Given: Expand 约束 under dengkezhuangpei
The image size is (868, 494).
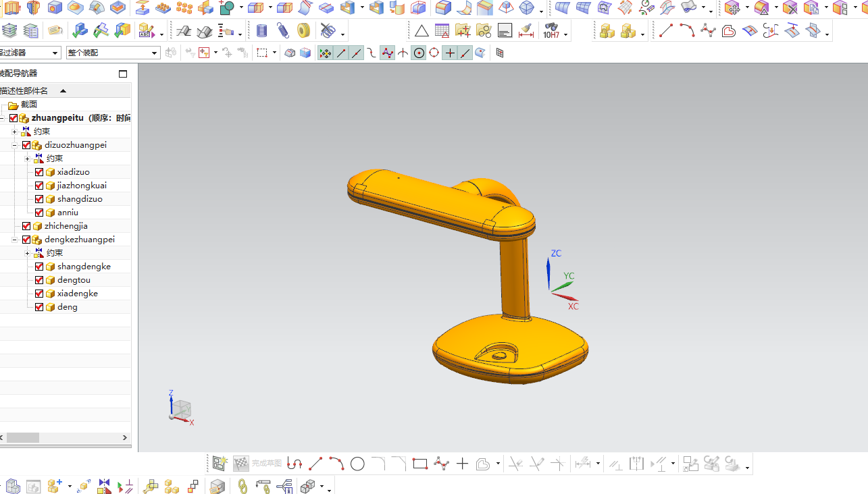Looking at the screenshot, I should [27, 253].
